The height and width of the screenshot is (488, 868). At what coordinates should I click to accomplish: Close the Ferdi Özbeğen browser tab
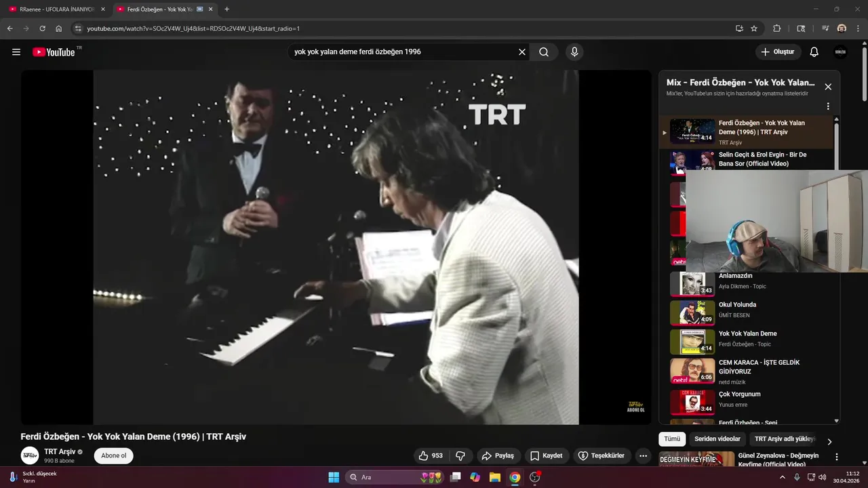[210, 9]
